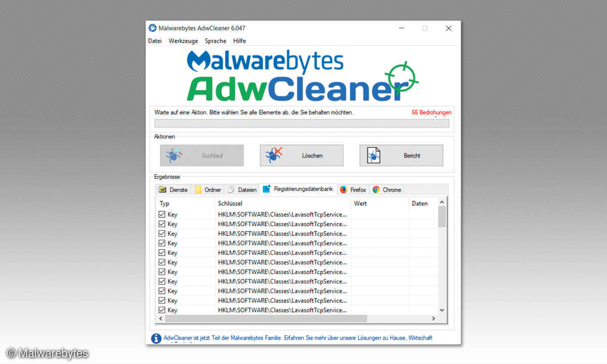The height and width of the screenshot is (364, 607).
Task: Click the Ordner folder icon
Action: (x=198, y=190)
